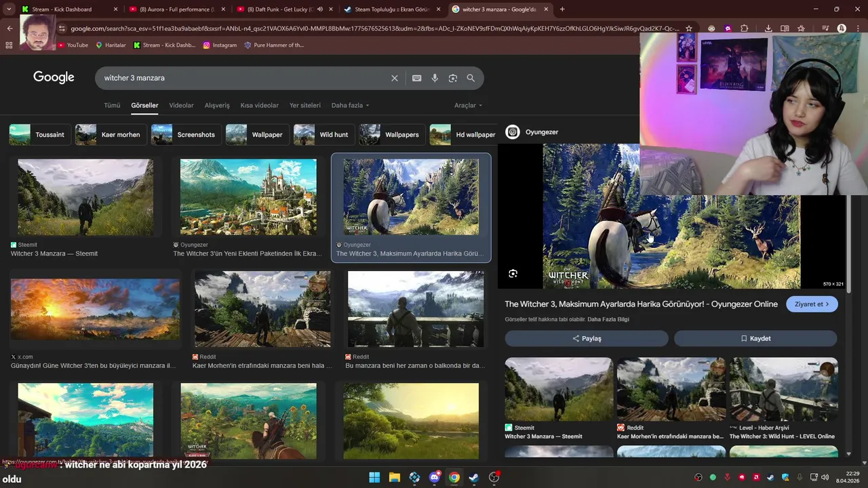Screen dimensions: 868x488
Task: Bookmark this page with star icon
Action: pyautogui.click(x=689, y=28)
